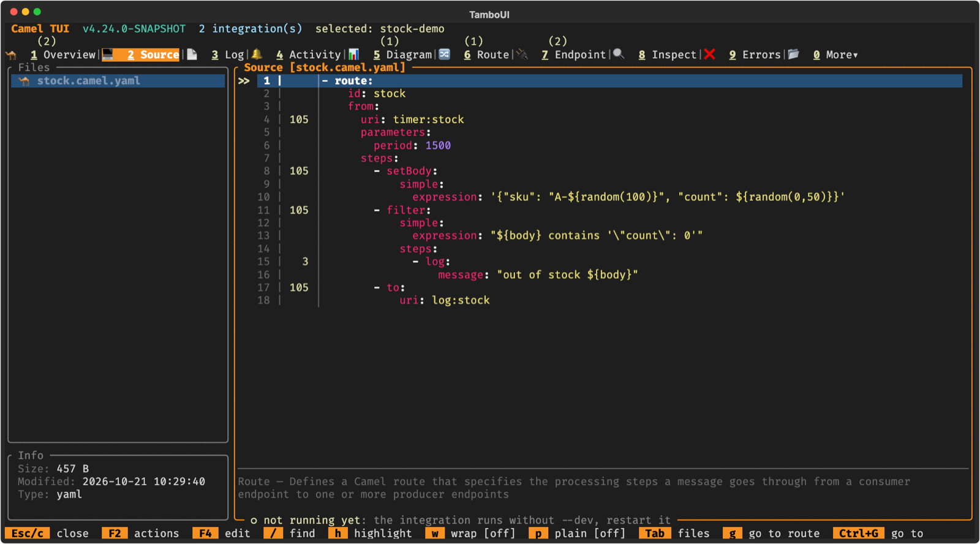Viewport: 980px width, 544px height.
Task: Click the plug icon before the Endpoint tab
Action: [x=522, y=55]
